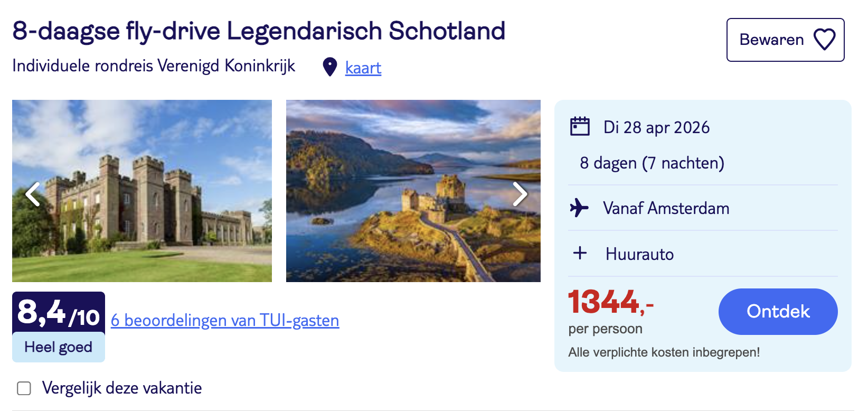
Task: Click the plus icon beside Huurauto
Action: [580, 253]
